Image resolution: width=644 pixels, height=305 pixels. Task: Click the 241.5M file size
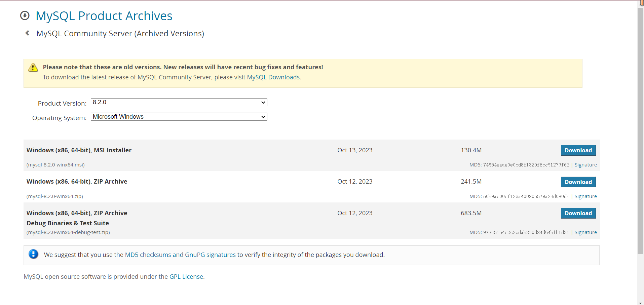pyautogui.click(x=471, y=182)
